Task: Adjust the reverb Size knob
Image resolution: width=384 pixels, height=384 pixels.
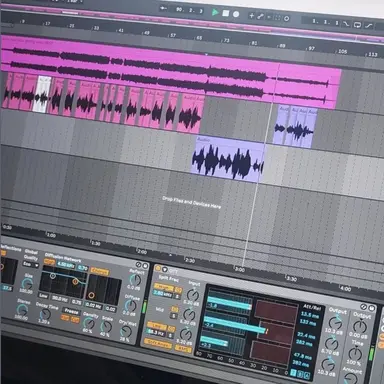Action: click(x=27, y=284)
